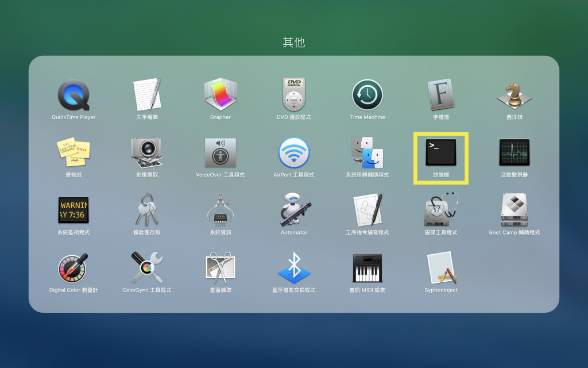This screenshot has height=368, width=588.
Task: Launch 影像擷取 Image Capture
Action: click(x=147, y=152)
